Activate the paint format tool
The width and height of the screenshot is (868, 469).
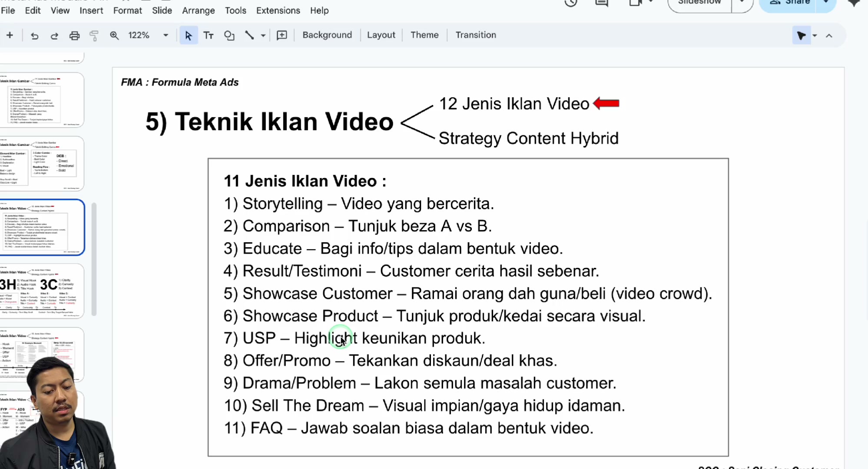[x=94, y=36]
